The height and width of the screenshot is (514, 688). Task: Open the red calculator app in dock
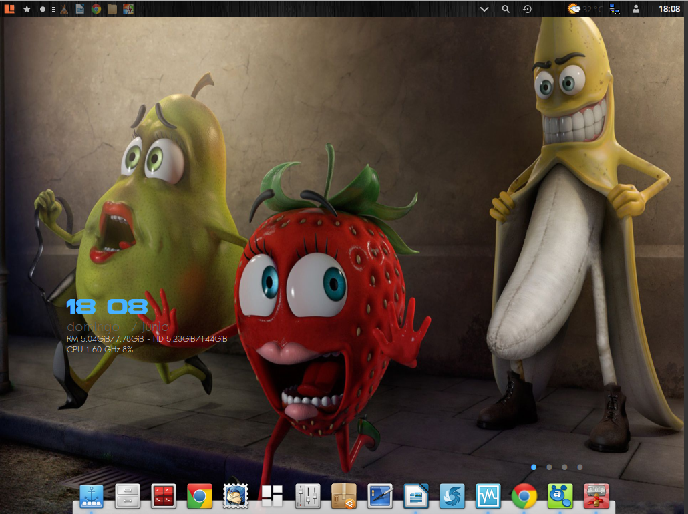[164, 495]
